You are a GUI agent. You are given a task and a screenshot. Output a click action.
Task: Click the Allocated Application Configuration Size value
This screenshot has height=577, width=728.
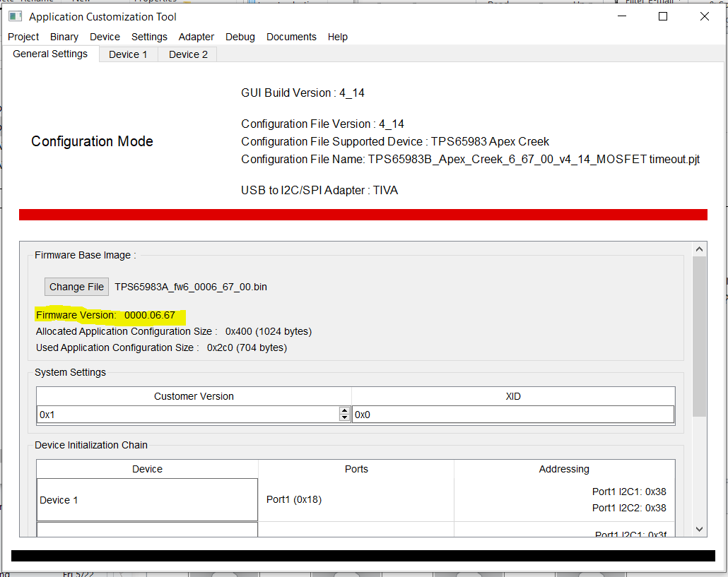tap(269, 332)
